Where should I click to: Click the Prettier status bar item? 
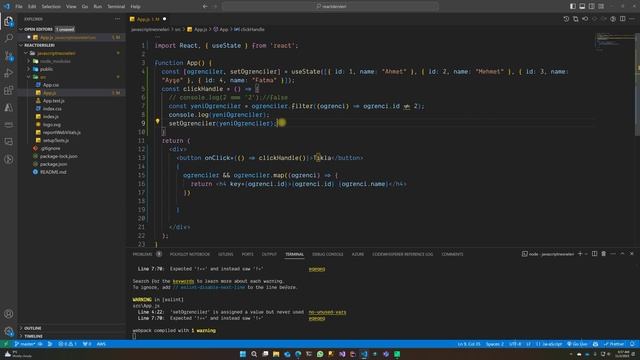pyautogui.click(x=614, y=344)
